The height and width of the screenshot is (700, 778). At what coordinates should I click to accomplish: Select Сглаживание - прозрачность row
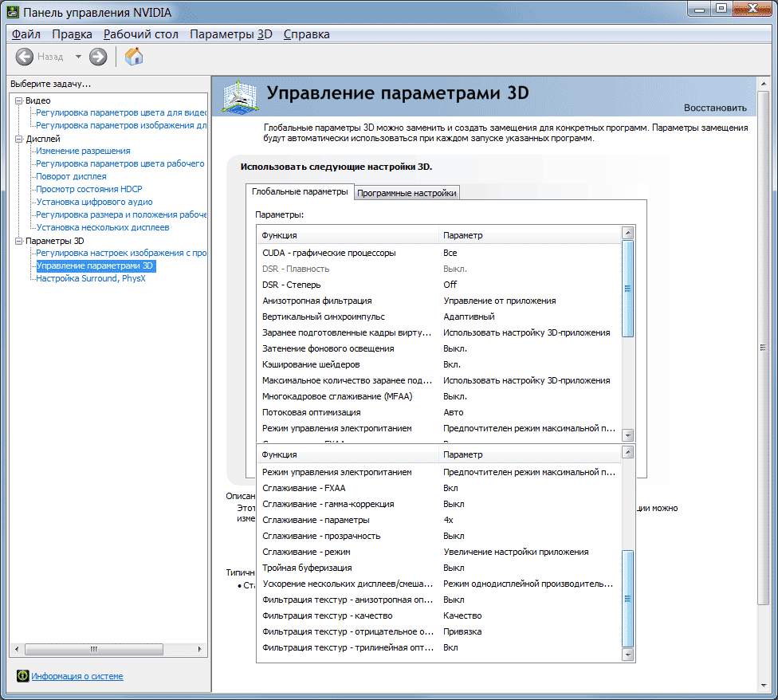[439, 536]
